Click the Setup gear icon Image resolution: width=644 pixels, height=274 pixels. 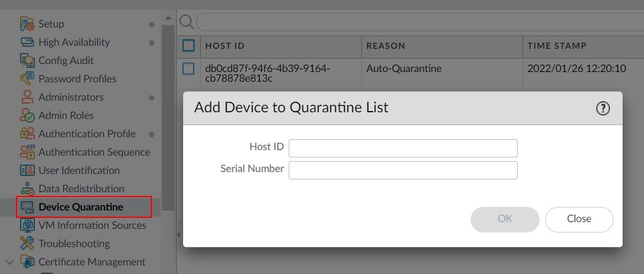pyautogui.click(x=27, y=24)
